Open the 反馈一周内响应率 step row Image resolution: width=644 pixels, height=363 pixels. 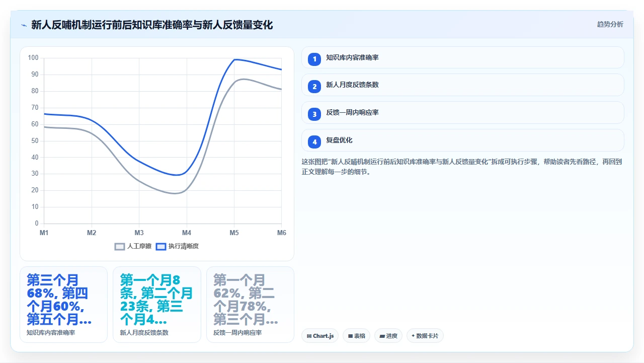point(462,113)
